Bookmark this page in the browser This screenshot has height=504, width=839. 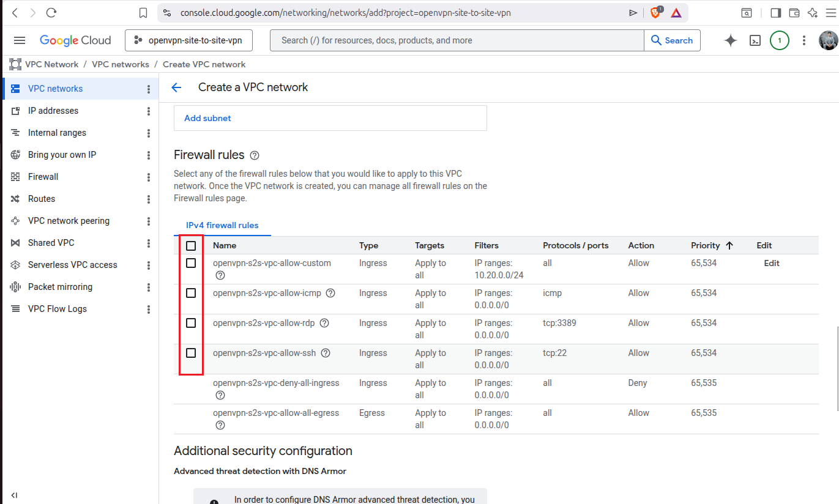coord(143,13)
